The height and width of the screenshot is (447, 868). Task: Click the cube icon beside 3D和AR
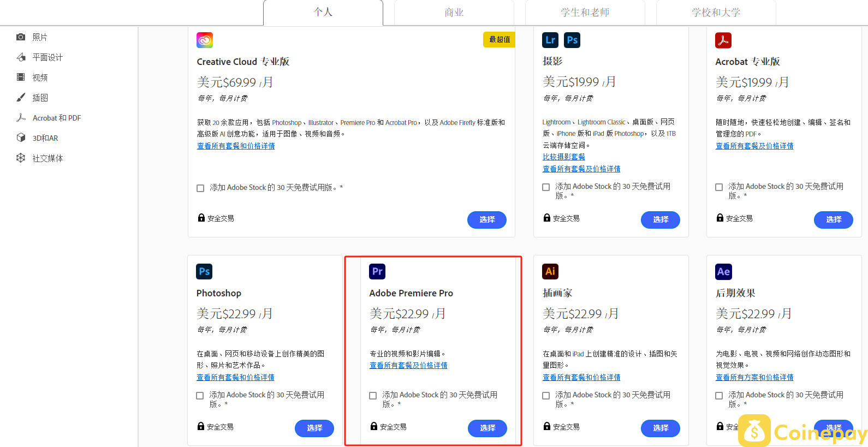point(21,138)
